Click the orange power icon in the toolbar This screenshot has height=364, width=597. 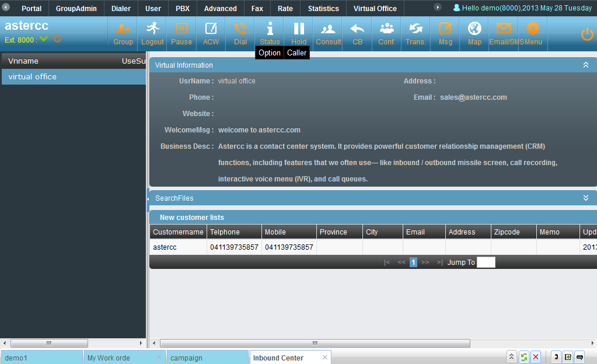(586, 34)
